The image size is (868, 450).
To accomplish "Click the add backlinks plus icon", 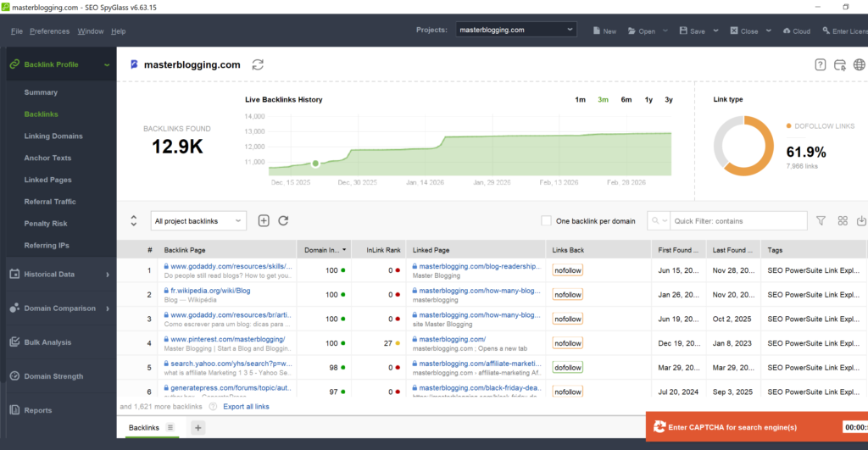I will pyautogui.click(x=264, y=220).
